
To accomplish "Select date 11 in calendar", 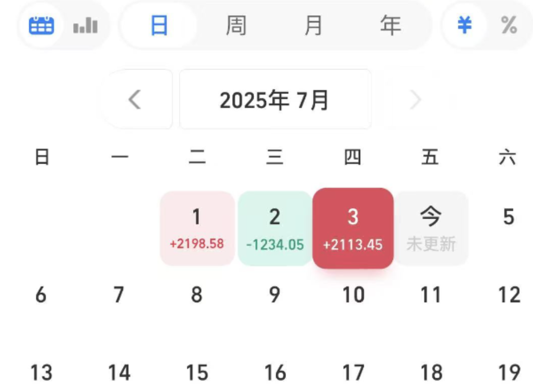I will pyautogui.click(x=431, y=295).
